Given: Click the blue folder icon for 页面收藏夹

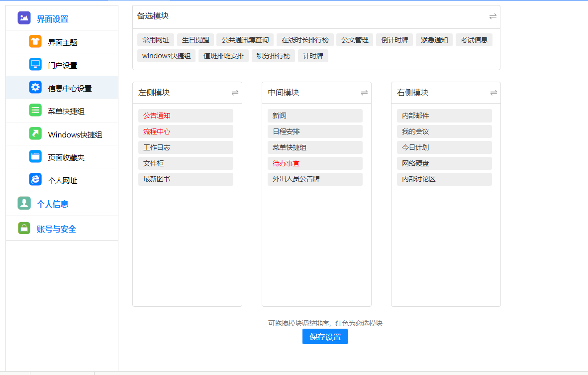Looking at the screenshot, I should (x=35, y=157).
